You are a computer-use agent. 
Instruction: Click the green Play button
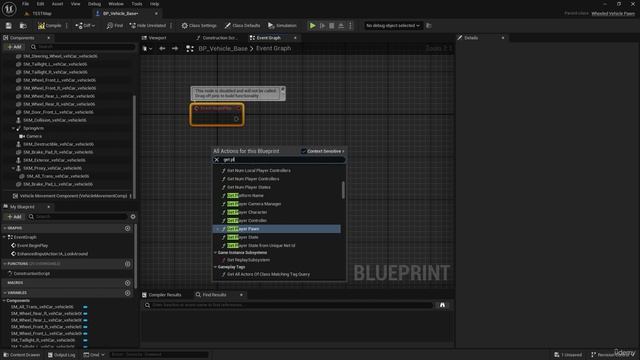[312, 26]
